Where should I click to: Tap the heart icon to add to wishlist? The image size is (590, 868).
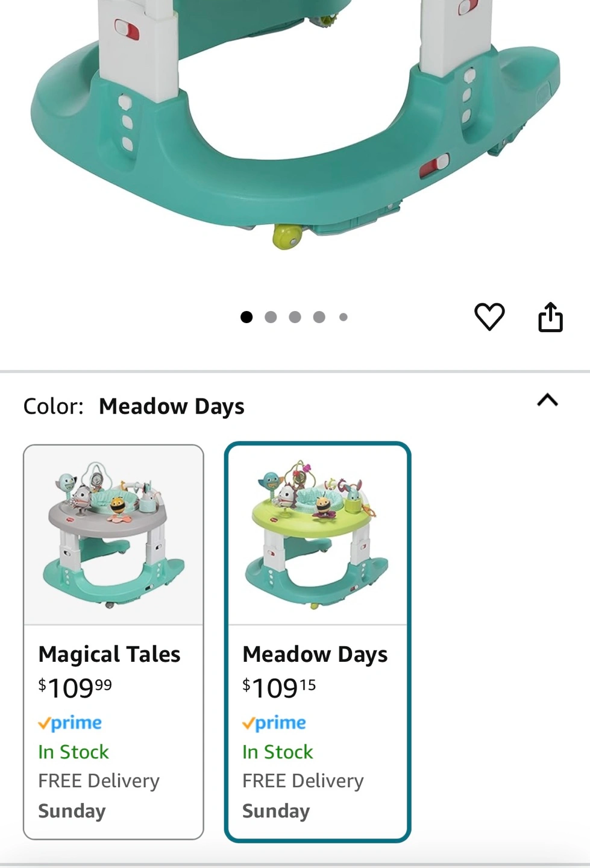(489, 316)
